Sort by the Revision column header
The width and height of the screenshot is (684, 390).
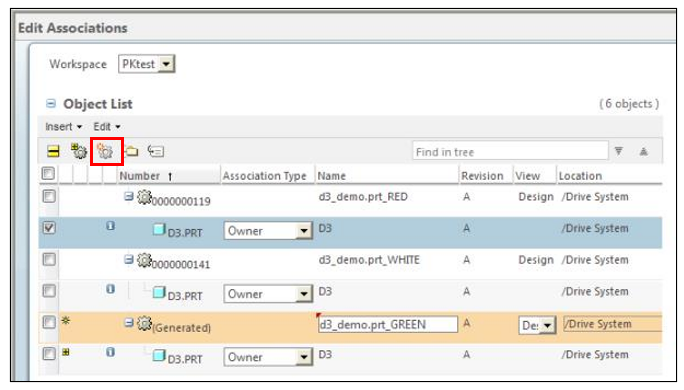tap(482, 176)
